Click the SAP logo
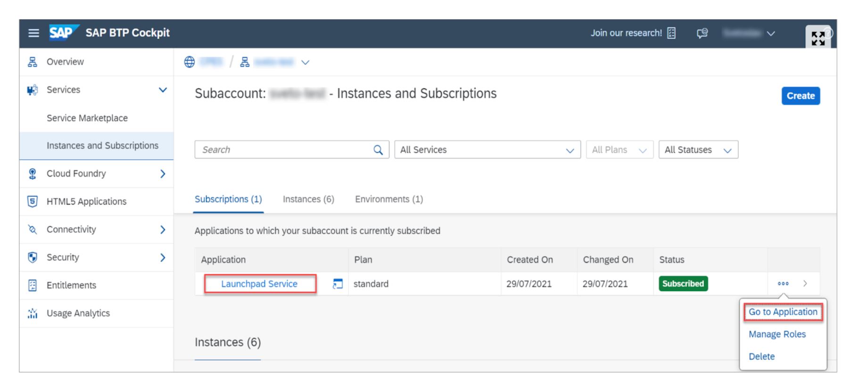This screenshot has height=386, width=868. click(64, 33)
